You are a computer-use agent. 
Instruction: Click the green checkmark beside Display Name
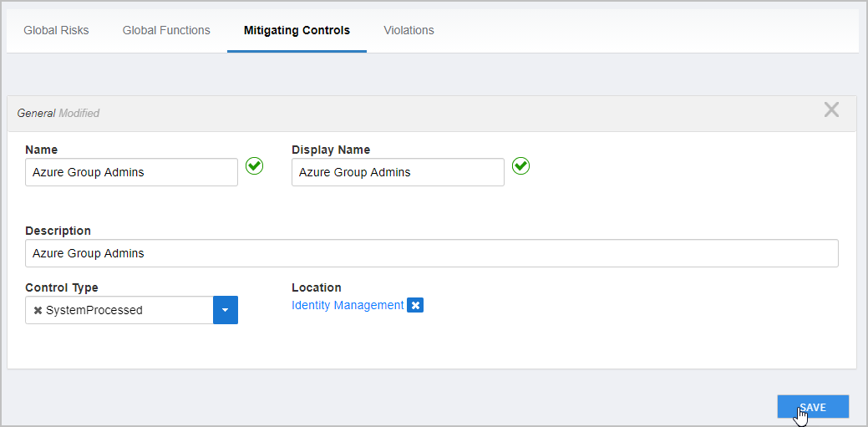click(520, 166)
